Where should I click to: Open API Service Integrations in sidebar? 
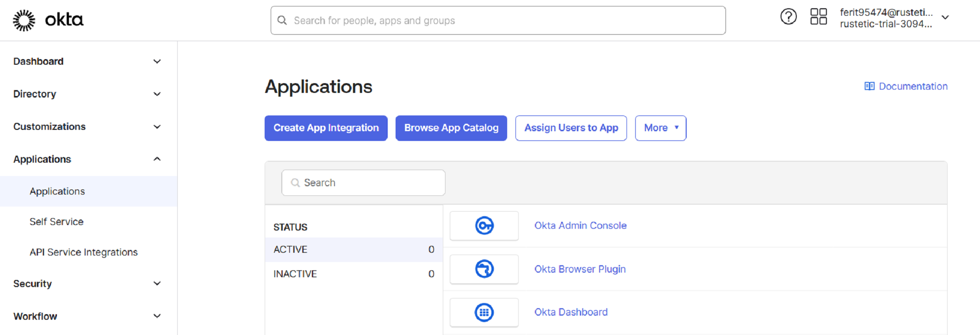pos(84,252)
